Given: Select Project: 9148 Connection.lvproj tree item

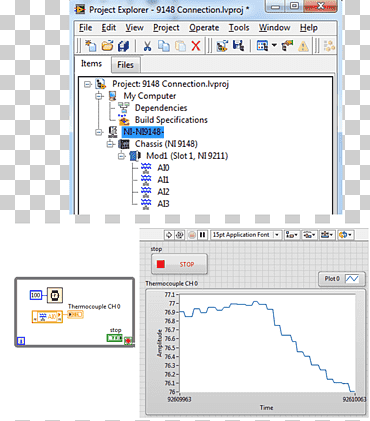Looking at the screenshot, I should coord(170,84).
